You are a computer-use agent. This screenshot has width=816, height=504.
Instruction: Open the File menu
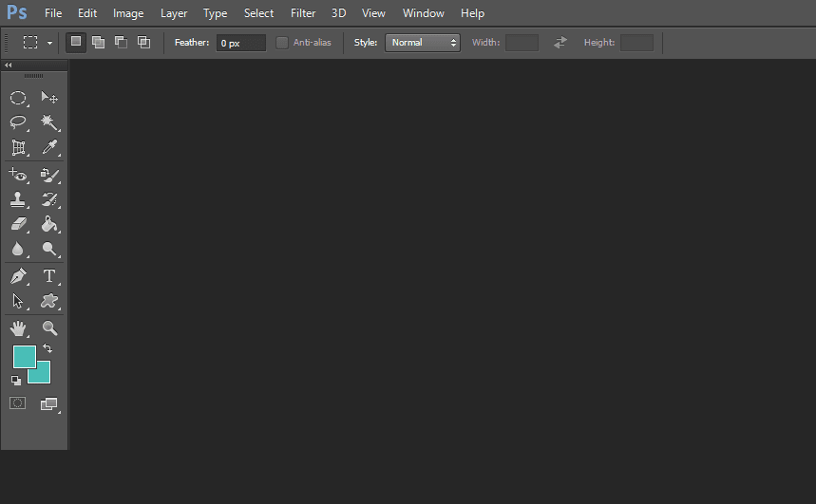[53, 13]
